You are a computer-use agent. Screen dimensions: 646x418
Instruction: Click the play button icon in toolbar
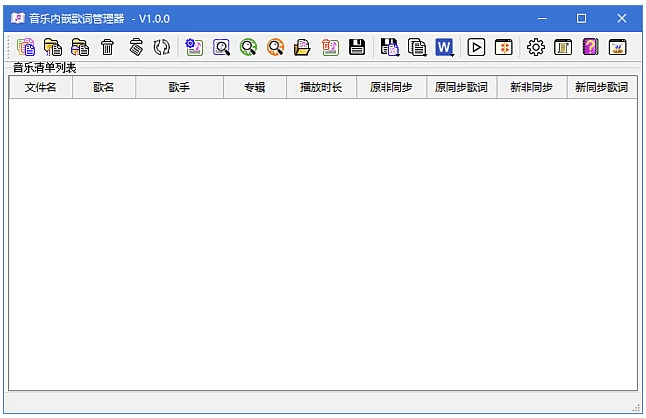coord(476,47)
